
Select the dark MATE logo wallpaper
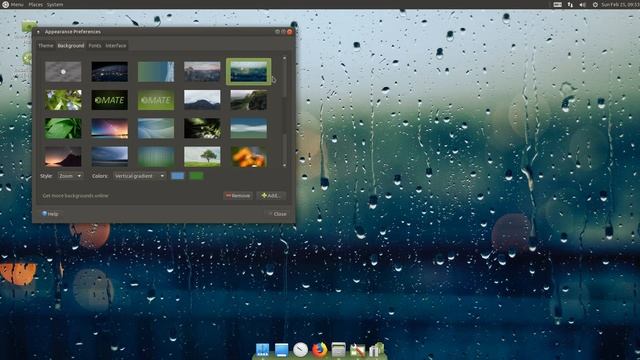click(x=109, y=100)
